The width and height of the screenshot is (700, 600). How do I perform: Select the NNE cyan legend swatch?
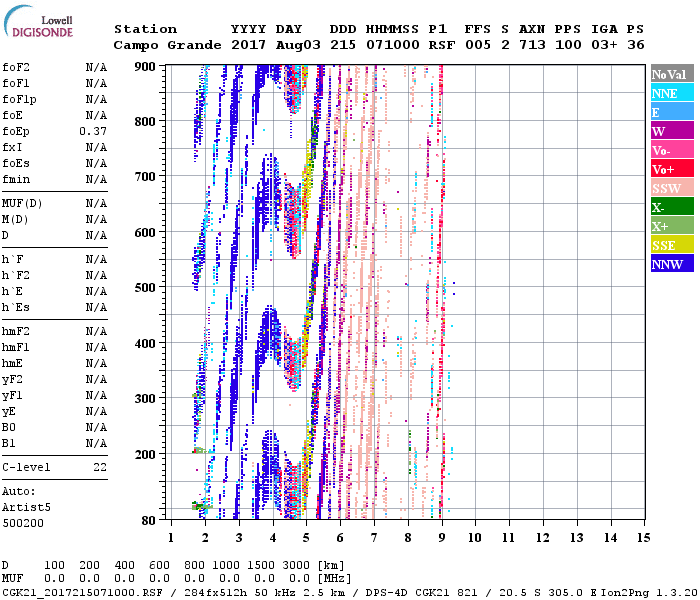[x=672, y=93]
